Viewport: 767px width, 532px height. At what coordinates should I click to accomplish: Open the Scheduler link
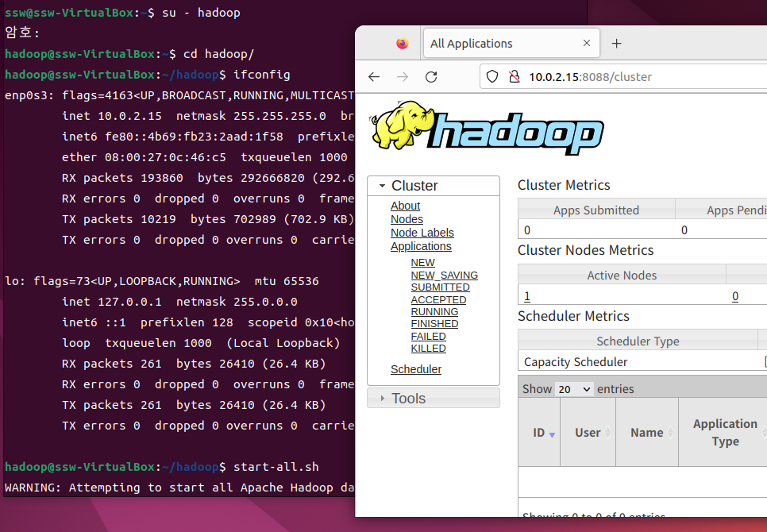pos(416,369)
